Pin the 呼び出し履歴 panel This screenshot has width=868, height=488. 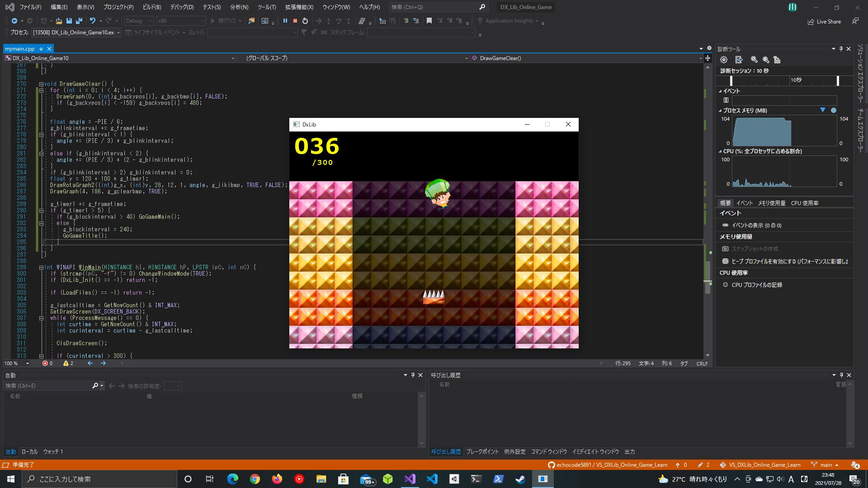pyautogui.click(x=841, y=375)
